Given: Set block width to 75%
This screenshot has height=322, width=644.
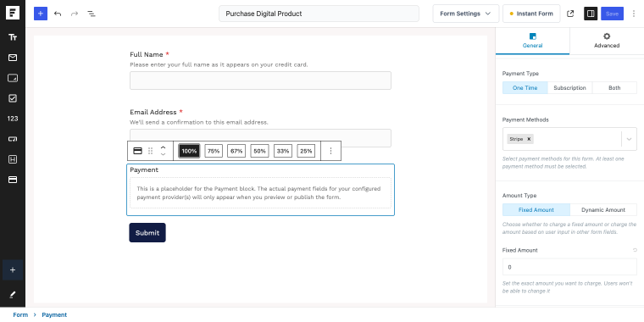Looking at the screenshot, I should tap(214, 151).
